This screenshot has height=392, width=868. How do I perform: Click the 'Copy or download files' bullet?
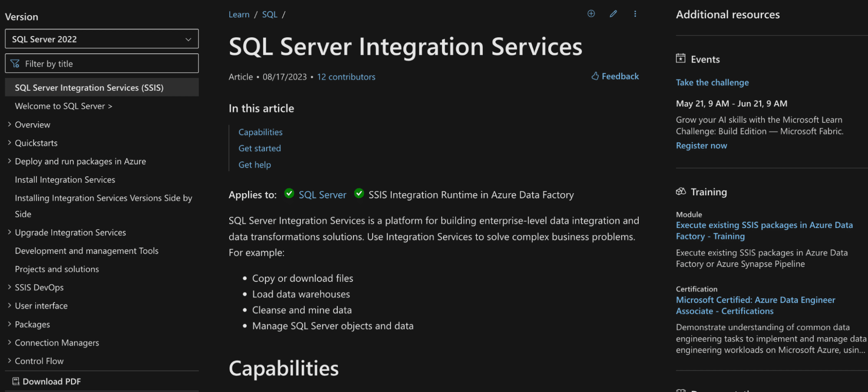pyautogui.click(x=303, y=278)
